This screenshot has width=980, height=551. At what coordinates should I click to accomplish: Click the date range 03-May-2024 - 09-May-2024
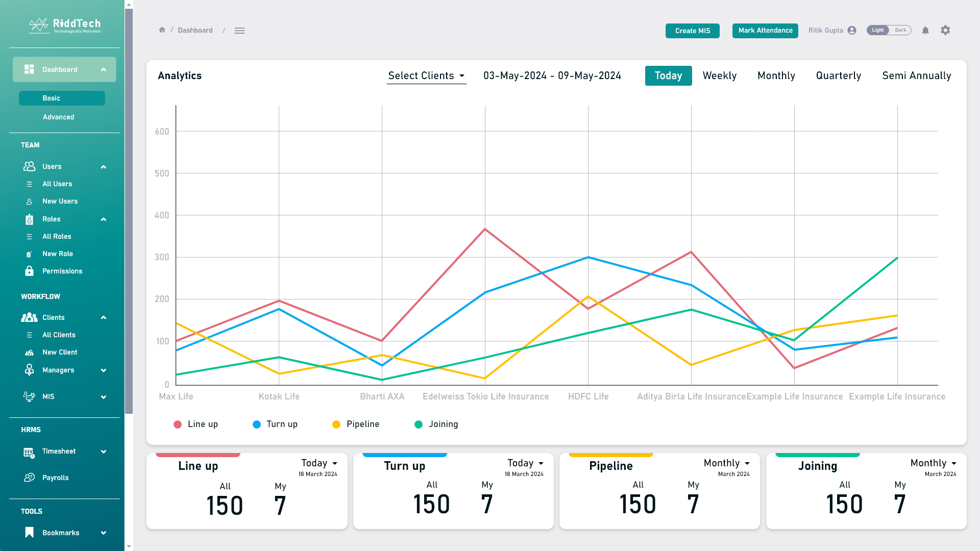click(552, 76)
